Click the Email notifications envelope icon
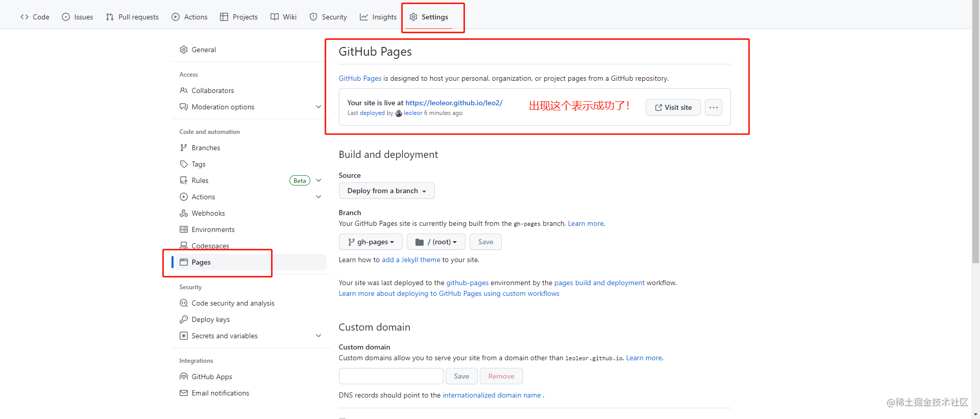 click(x=184, y=393)
